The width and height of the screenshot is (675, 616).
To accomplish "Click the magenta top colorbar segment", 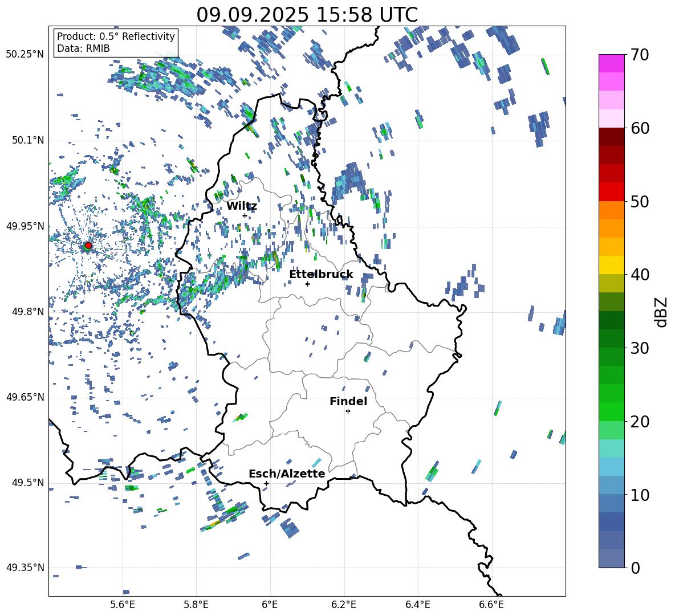I will coord(612,63).
